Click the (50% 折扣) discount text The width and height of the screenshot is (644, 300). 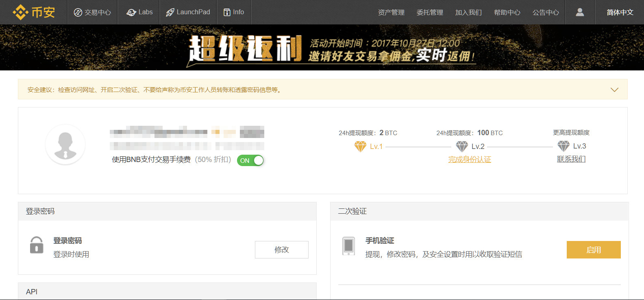point(213,160)
